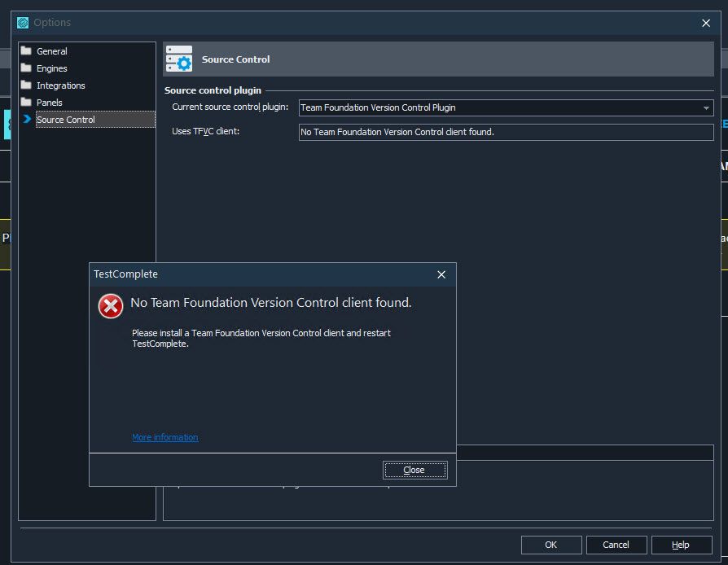Screen dimensions: 728x565
Task: Click the Engines folder icon
Action: coord(26,68)
